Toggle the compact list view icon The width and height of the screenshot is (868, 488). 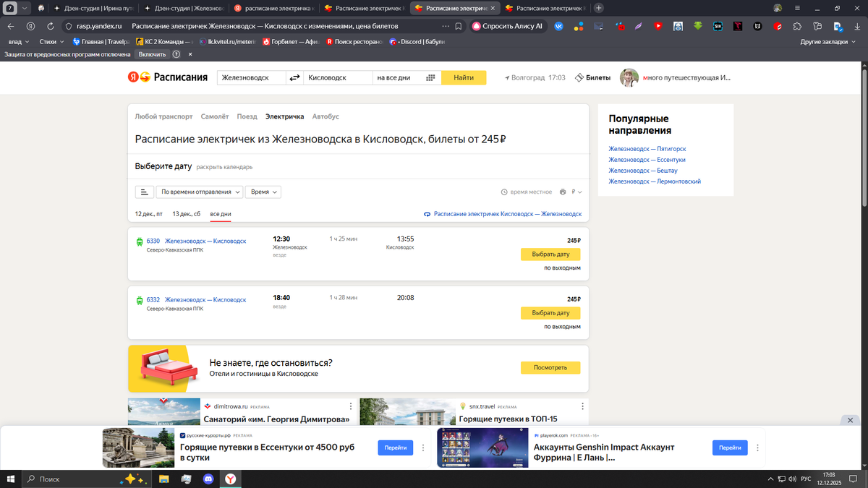tap(145, 192)
